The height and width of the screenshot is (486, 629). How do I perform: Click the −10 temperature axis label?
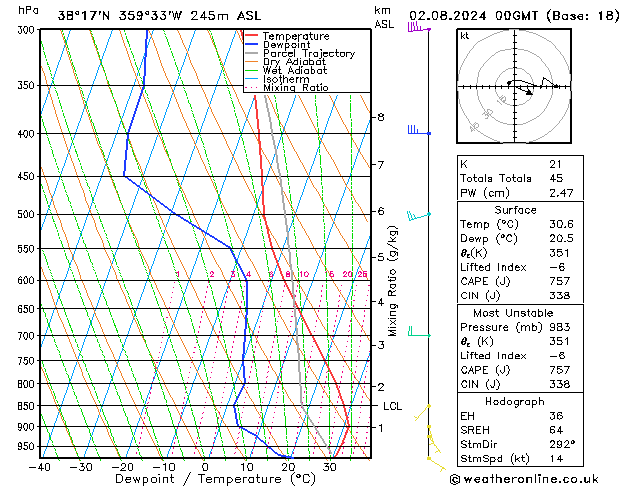164,467
